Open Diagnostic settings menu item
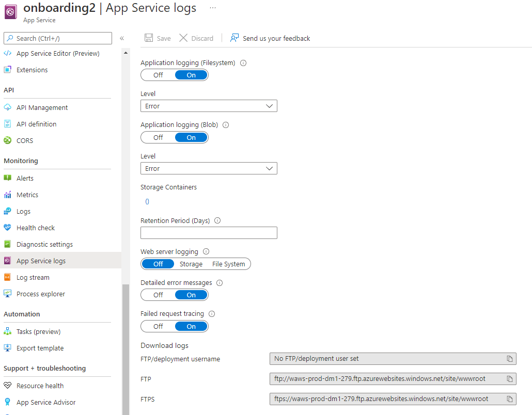This screenshot has height=415, width=532. coord(44,244)
